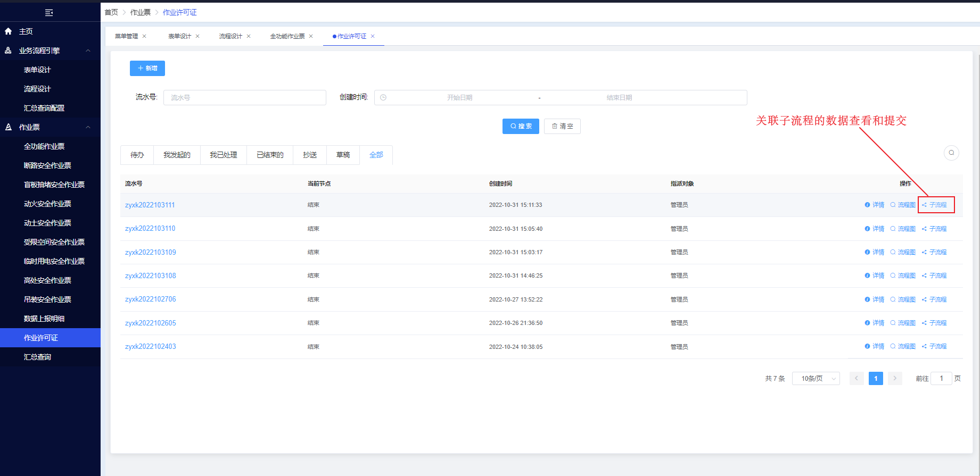Open 动土安全作业票 in the sidebar
The width and height of the screenshot is (980, 476).
click(x=50, y=223)
